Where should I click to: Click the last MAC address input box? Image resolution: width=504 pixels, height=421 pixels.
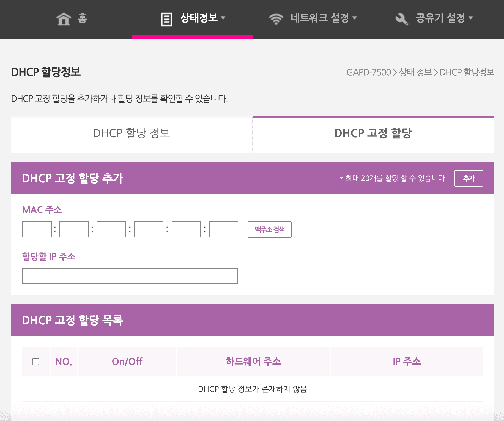(x=223, y=229)
